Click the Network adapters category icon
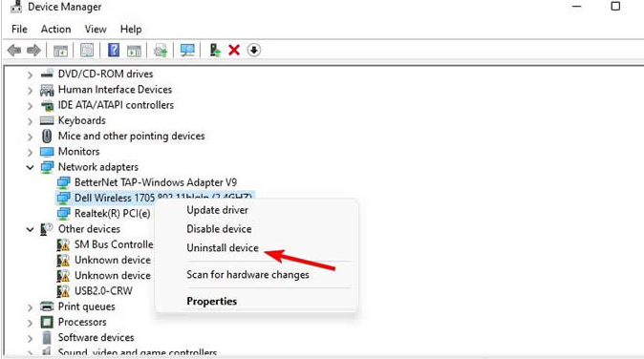 click(x=47, y=167)
